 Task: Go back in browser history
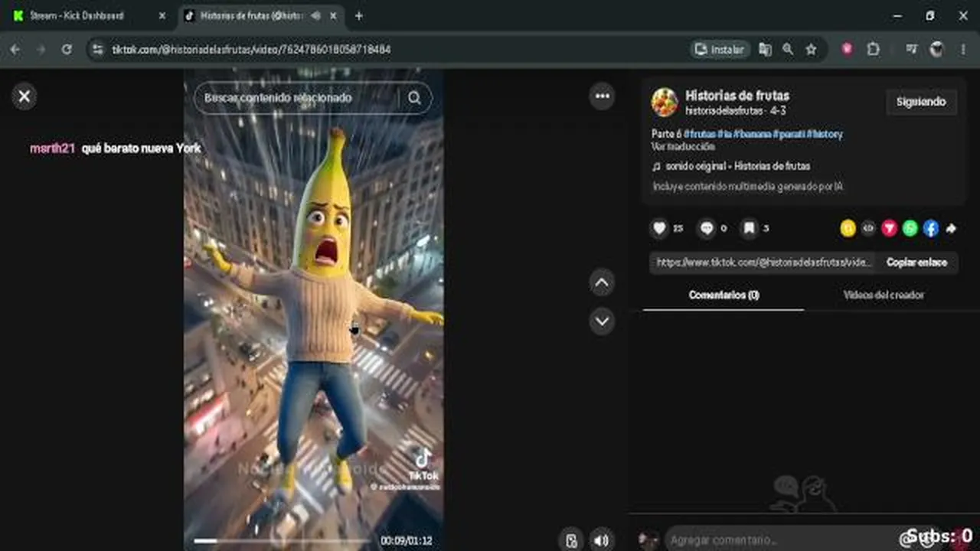click(x=15, y=49)
